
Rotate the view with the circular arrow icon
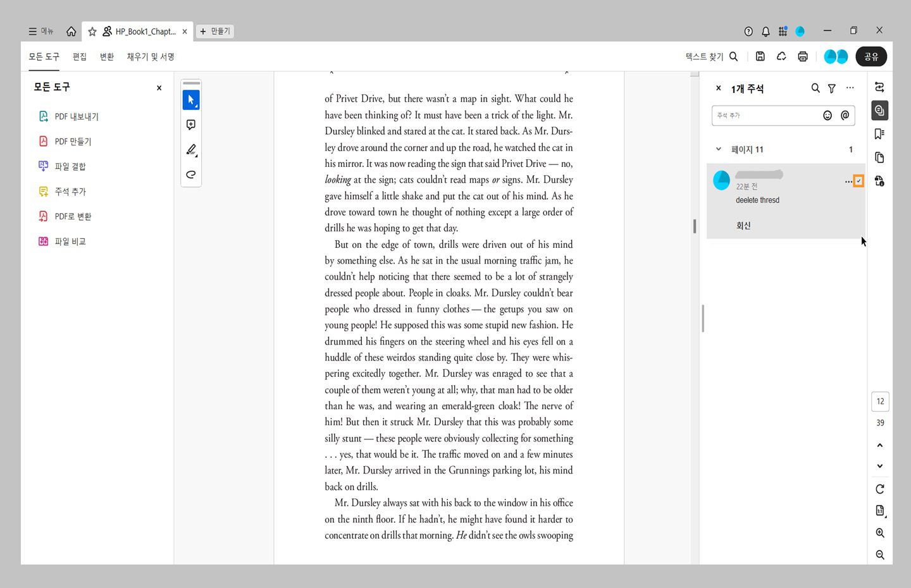tap(880, 489)
